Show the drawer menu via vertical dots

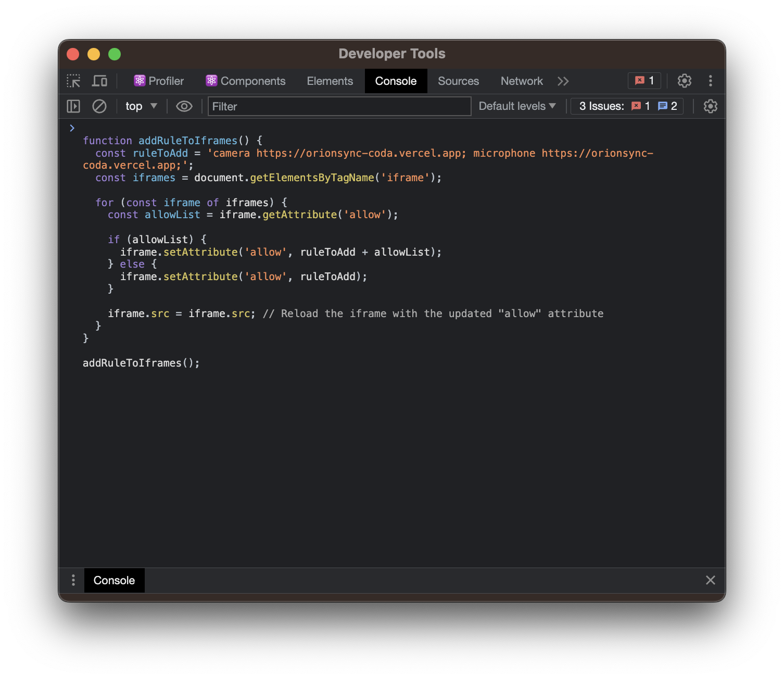pyautogui.click(x=73, y=580)
